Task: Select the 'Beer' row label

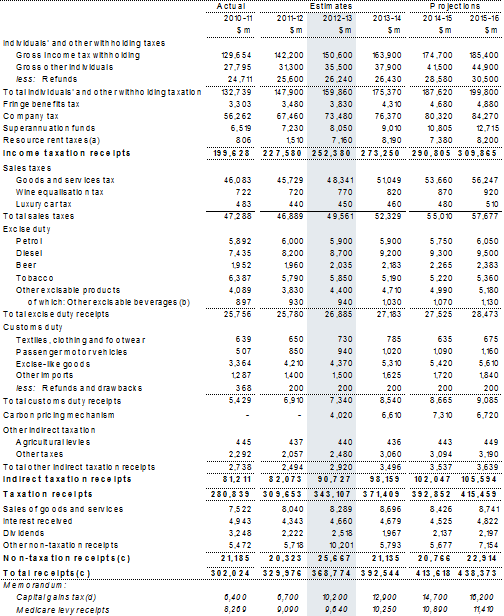Action: (26, 265)
